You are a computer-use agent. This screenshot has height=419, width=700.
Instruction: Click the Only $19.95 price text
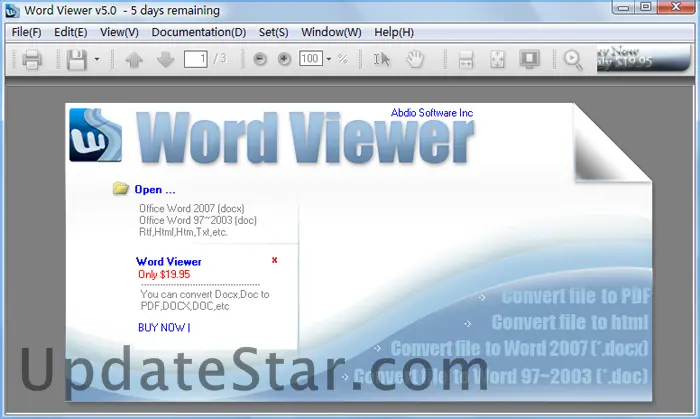click(164, 274)
